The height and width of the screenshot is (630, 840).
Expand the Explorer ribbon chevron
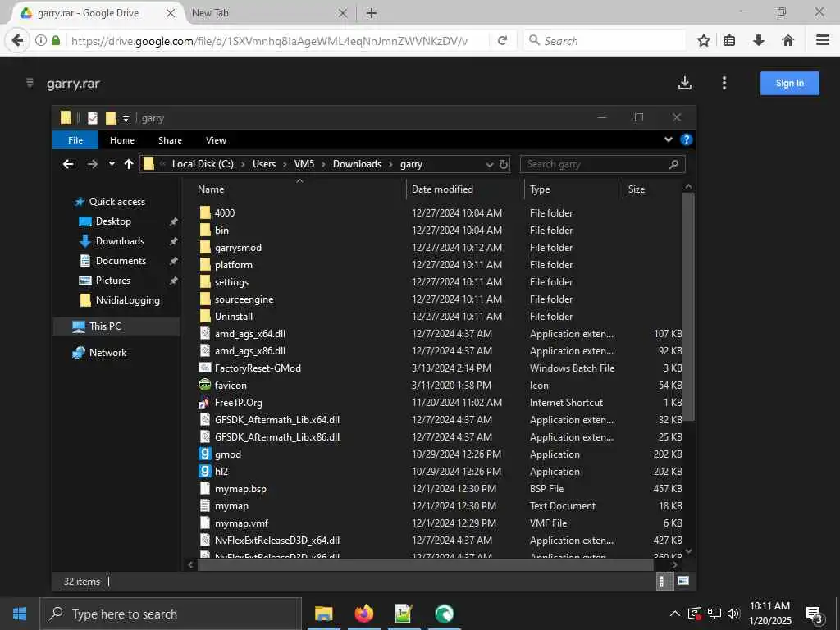click(668, 139)
